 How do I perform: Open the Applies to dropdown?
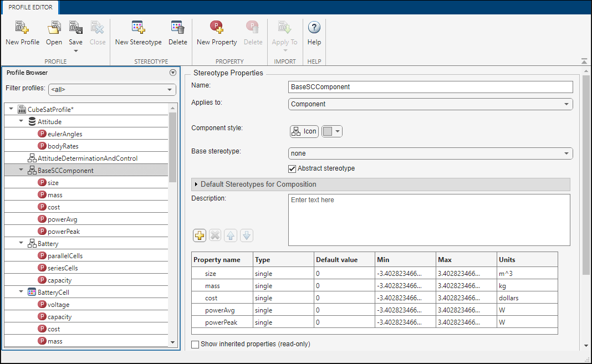[567, 104]
